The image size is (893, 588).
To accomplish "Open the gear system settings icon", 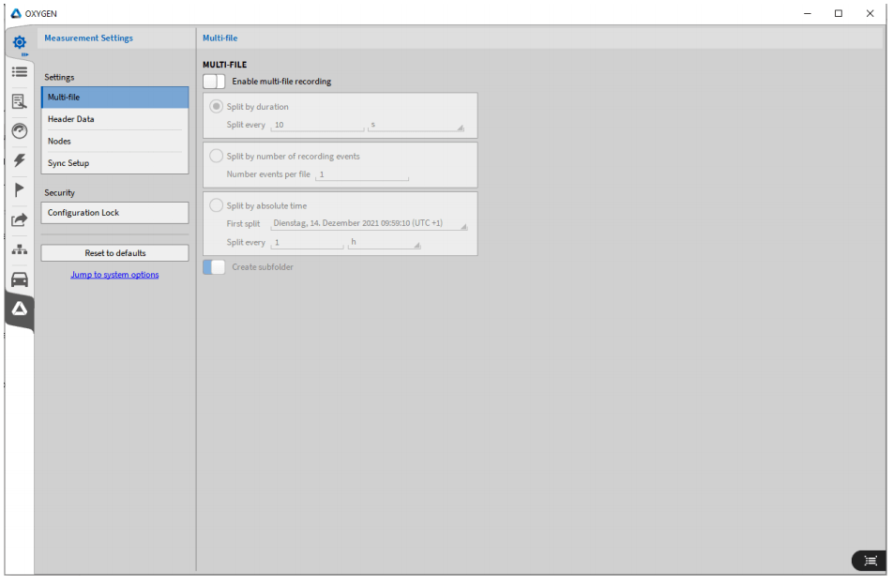I will (x=19, y=42).
